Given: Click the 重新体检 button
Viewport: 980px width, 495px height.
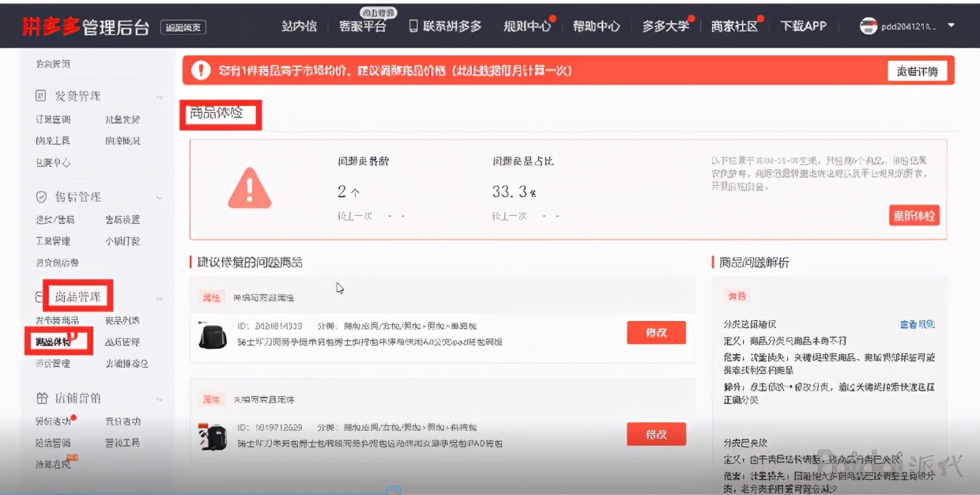Looking at the screenshot, I should (x=914, y=214).
